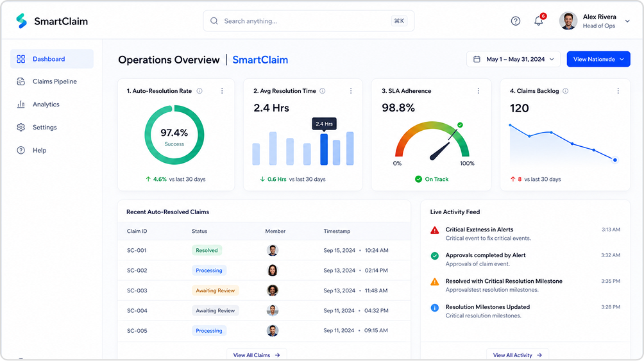Click View All Activity link
The width and height of the screenshot is (644, 361).
point(518,355)
